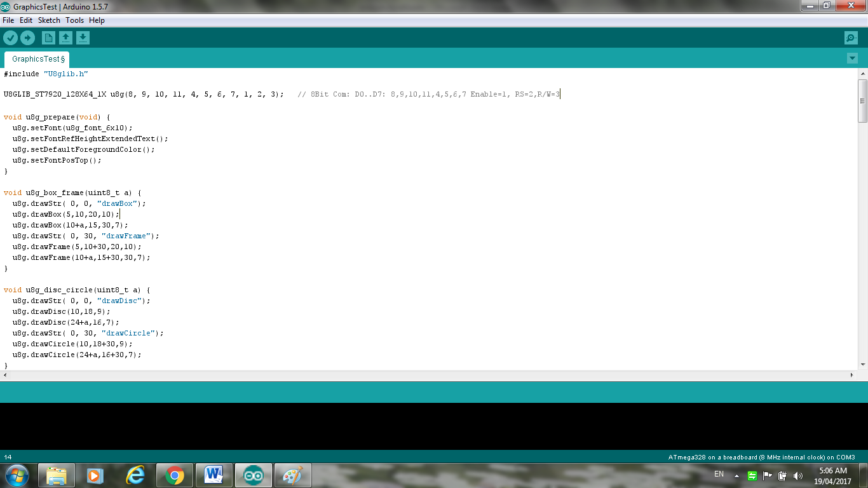
Task: Click the green tray application icon
Action: tap(752, 475)
